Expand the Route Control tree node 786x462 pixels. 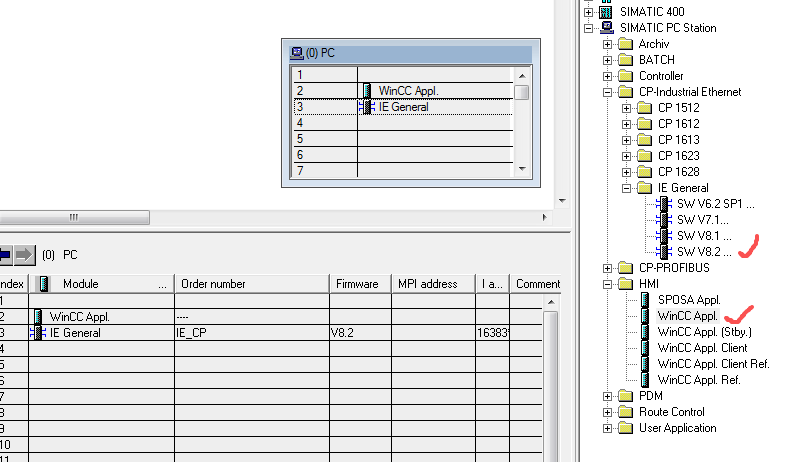(x=607, y=411)
